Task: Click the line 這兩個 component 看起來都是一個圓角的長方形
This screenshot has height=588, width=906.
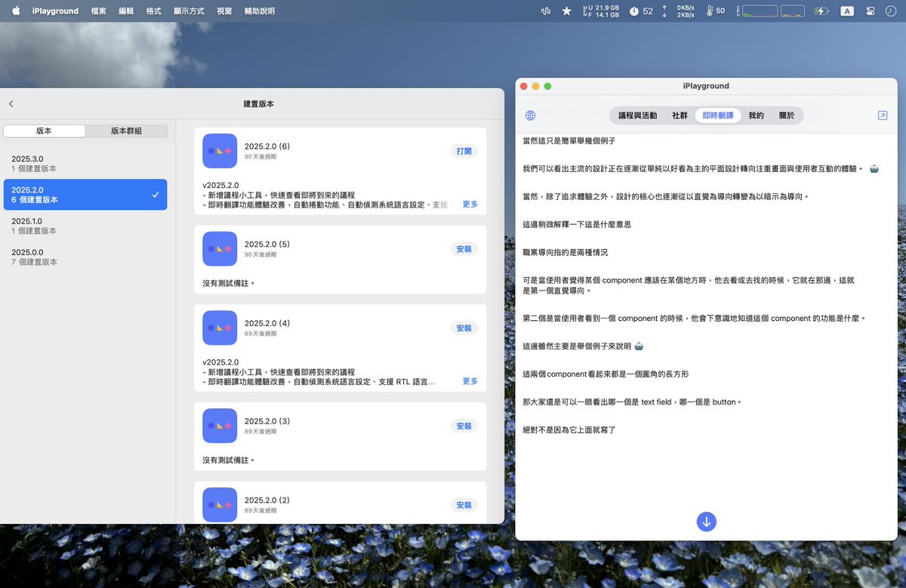Action: click(606, 374)
